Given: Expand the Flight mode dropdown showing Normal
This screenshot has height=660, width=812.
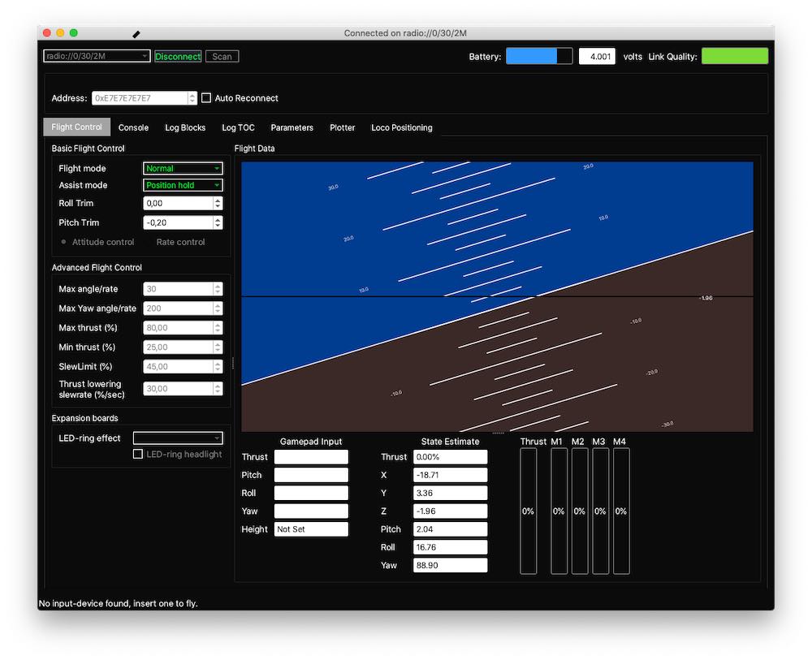Looking at the screenshot, I should click(x=183, y=168).
